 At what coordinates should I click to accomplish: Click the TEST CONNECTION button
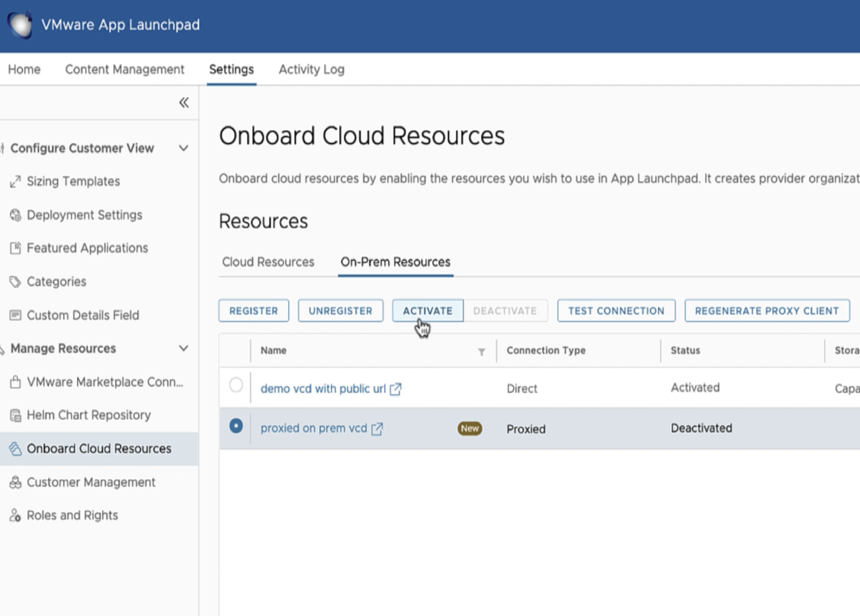click(x=616, y=311)
